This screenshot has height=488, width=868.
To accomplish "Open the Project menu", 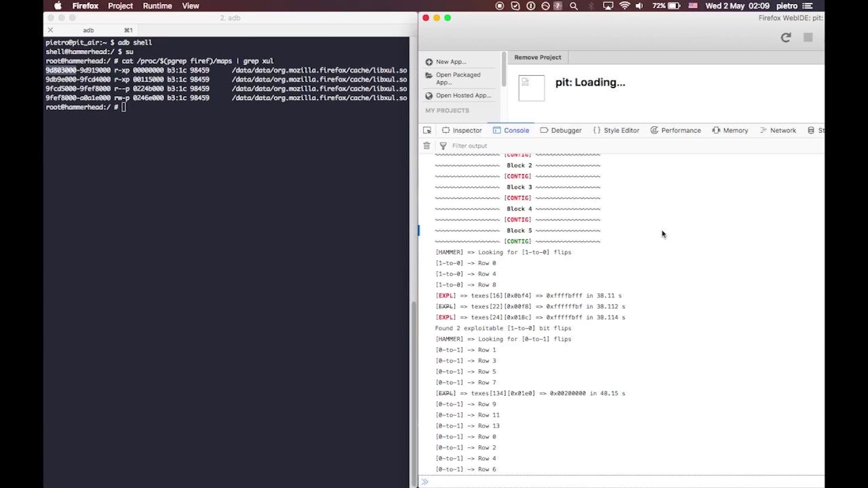I will 120,5.
